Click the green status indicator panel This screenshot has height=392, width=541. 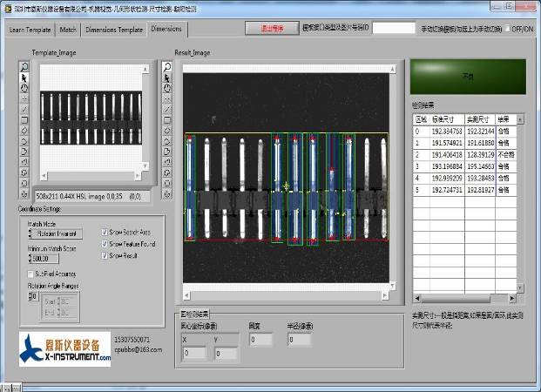467,77
